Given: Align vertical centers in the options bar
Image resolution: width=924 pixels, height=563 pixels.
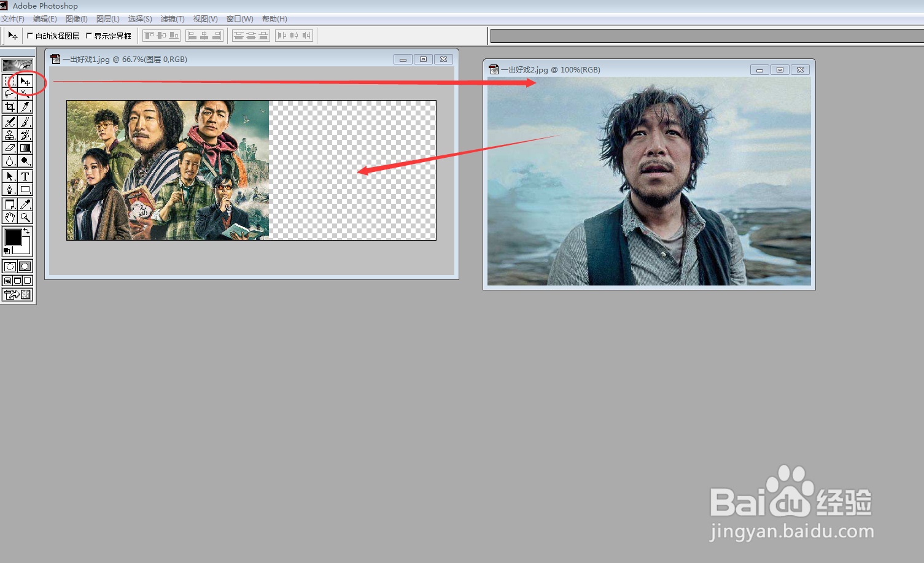Looking at the screenshot, I should [161, 36].
